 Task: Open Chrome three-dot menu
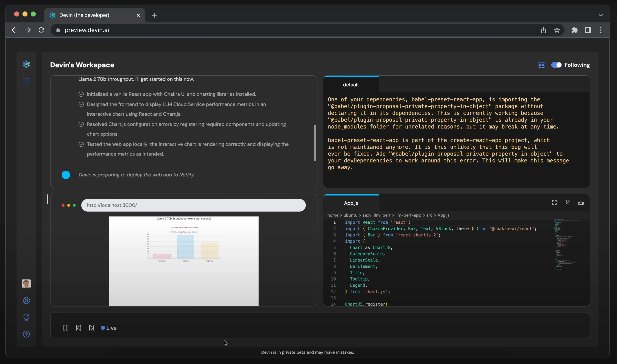coord(601,30)
